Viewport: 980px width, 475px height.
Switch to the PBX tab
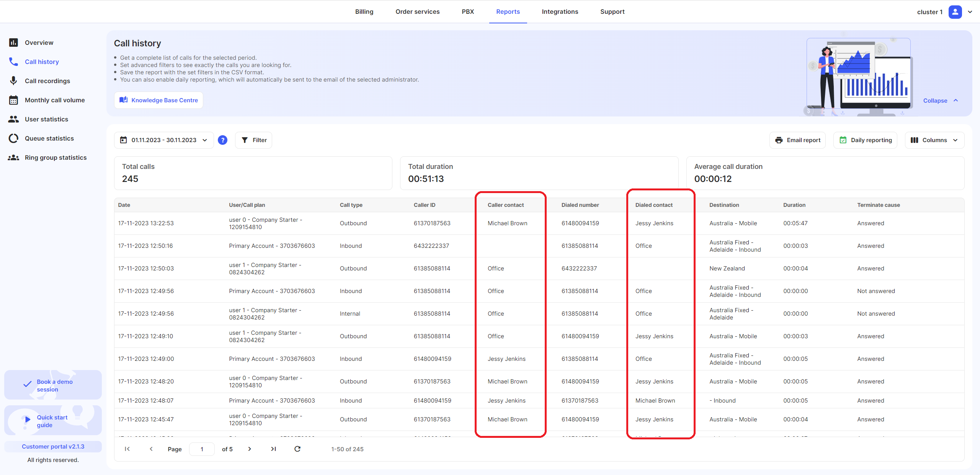pos(468,11)
